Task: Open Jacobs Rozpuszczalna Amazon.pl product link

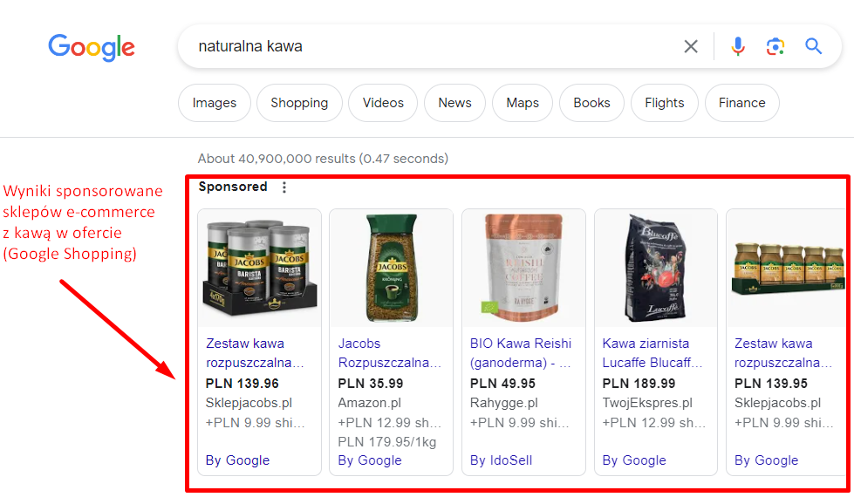Action: point(389,352)
